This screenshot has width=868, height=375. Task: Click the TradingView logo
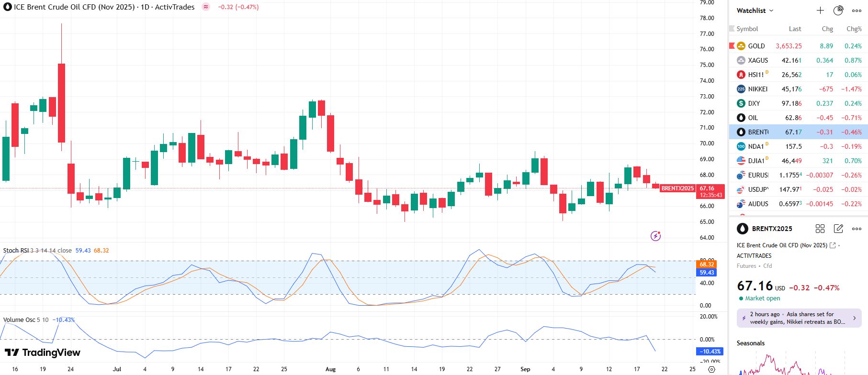[43, 353]
